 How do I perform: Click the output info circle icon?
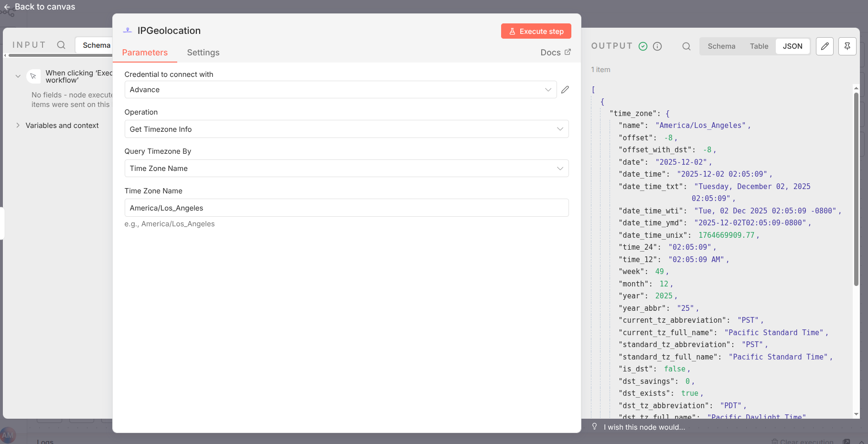[x=657, y=46]
